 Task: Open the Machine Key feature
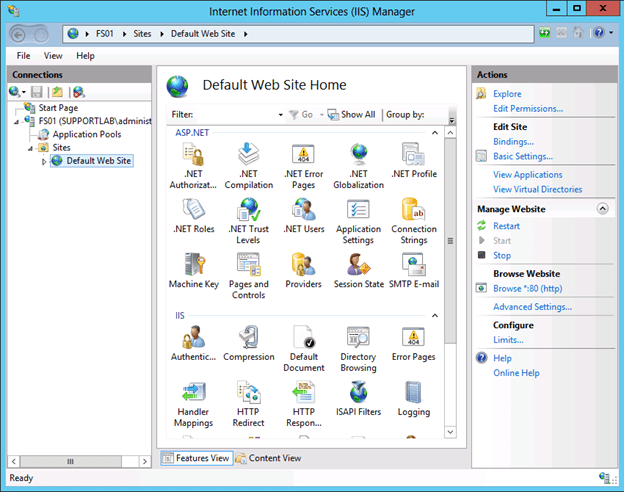(194, 271)
